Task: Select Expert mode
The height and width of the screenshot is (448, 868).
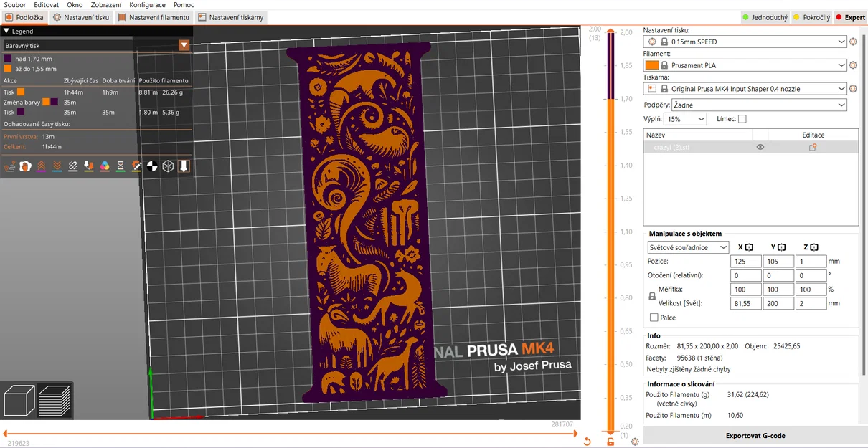Action: (850, 17)
